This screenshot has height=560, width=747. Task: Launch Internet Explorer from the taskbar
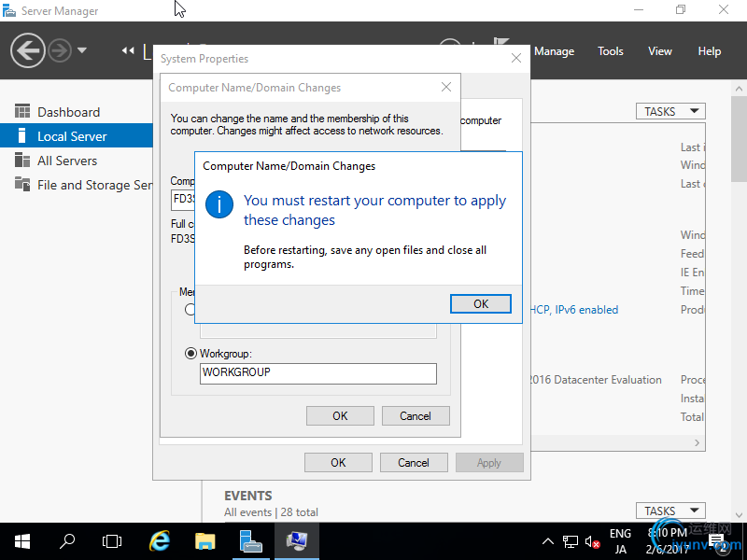click(x=160, y=541)
